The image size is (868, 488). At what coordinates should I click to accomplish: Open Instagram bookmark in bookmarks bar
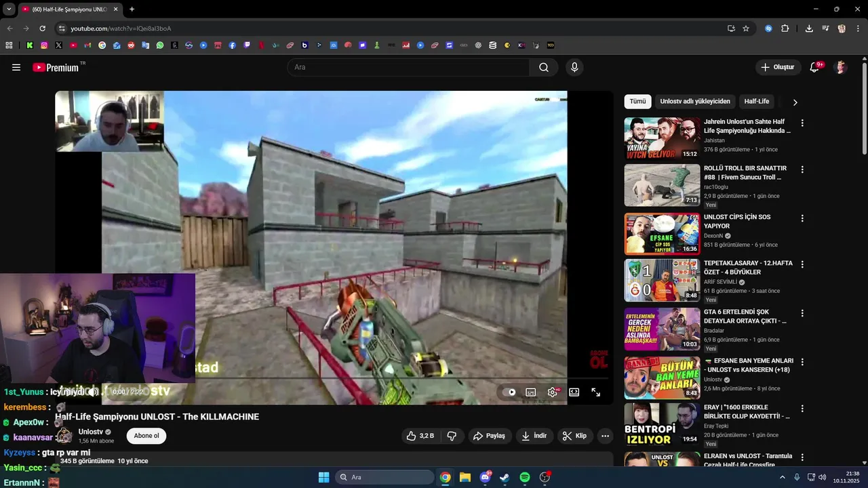44,45
